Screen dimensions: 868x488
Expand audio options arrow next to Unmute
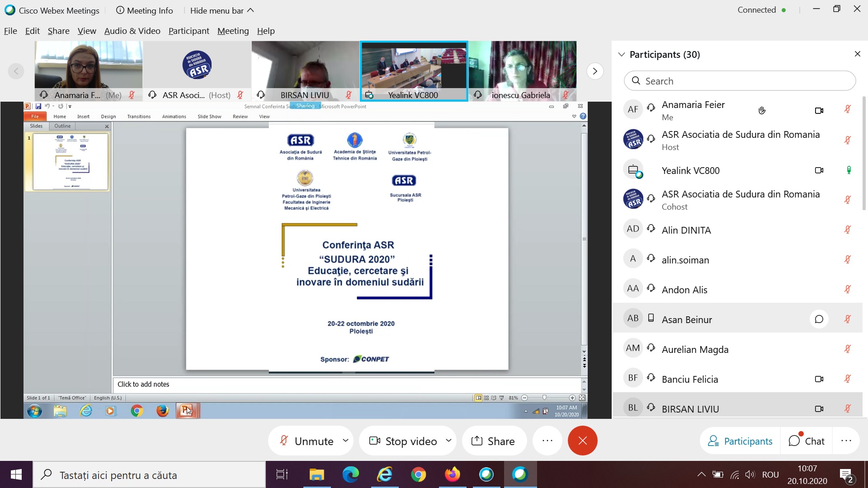pyautogui.click(x=346, y=441)
